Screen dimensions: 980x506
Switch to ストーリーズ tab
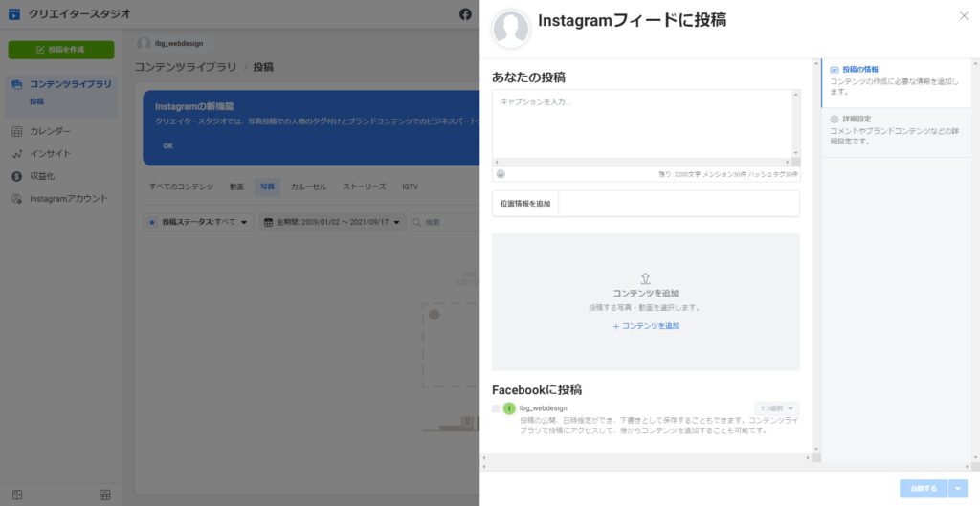pos(365,187)
